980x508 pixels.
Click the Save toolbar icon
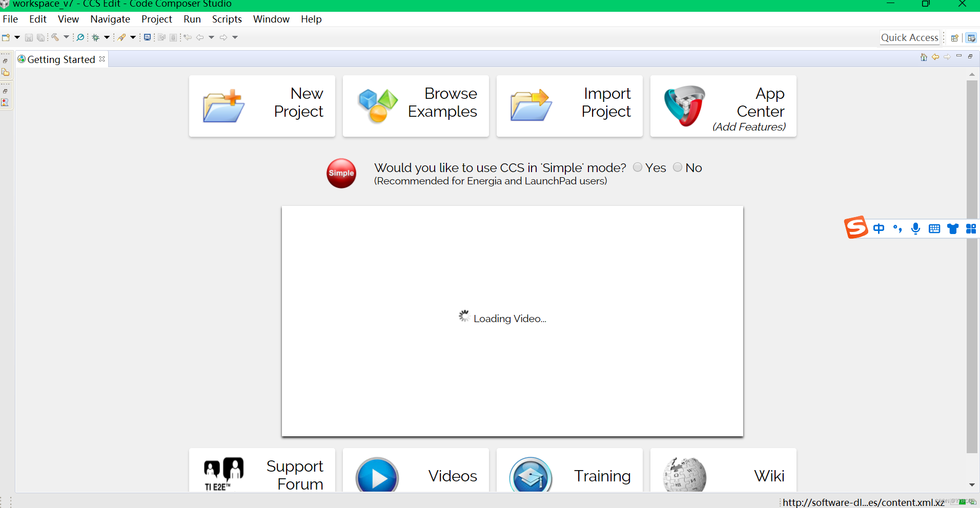pos(29,37)
